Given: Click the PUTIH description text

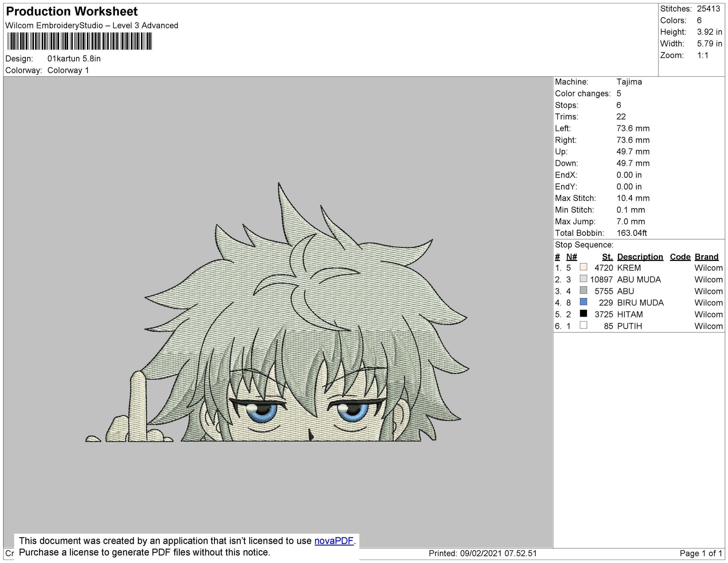Looking at the screenshot, I should [630, 326].
